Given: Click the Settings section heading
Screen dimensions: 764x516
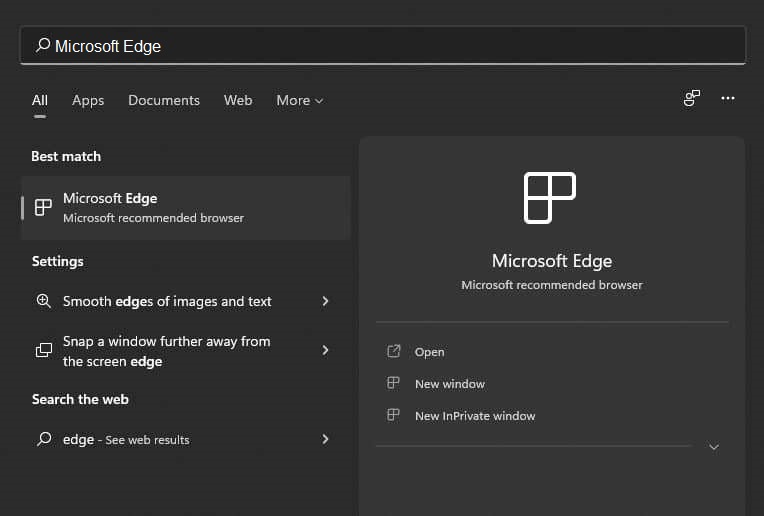Looking at the screenshot, I should (57, 261).
